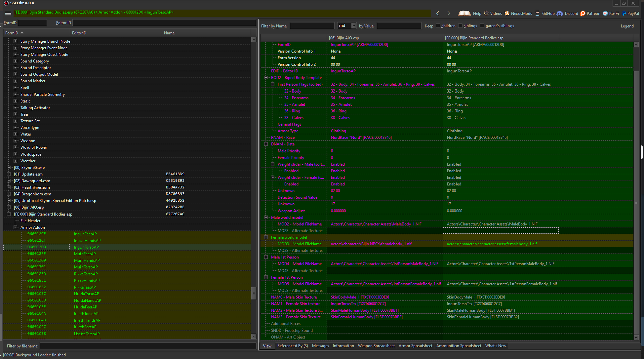
Task: Collapse the DNAM Data section
Action: (x=266, y=144)
